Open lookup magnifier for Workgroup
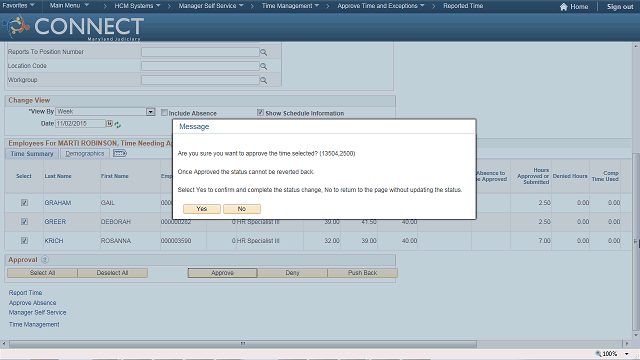The height and width of the screenshot is (360, 640). coord(264,80)
